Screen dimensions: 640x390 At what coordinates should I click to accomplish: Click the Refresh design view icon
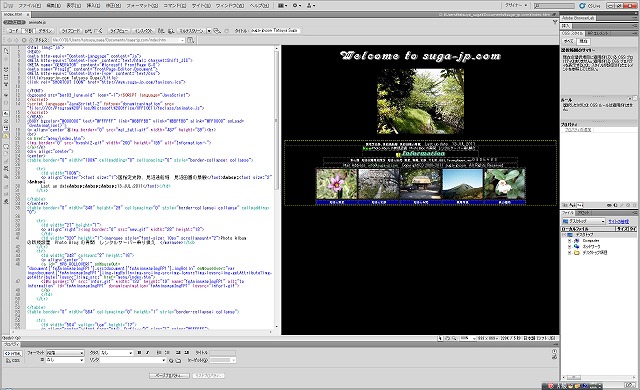[227, 31]
